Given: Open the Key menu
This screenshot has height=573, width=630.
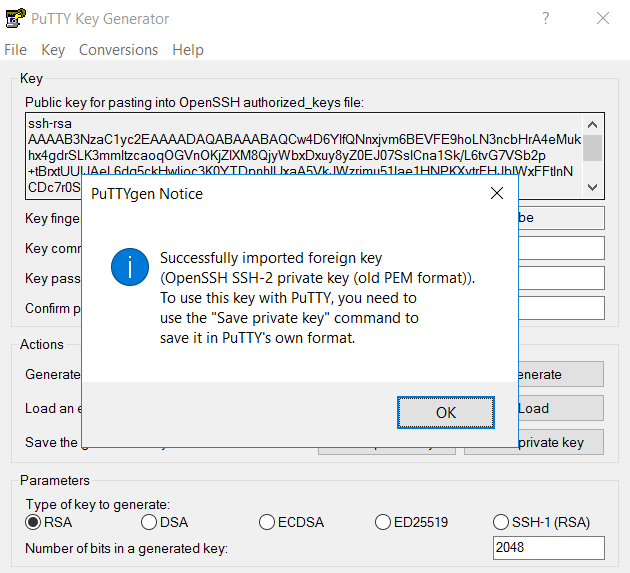Looking at the screenshot, I should pyautogui.click(x=53, y=50).
